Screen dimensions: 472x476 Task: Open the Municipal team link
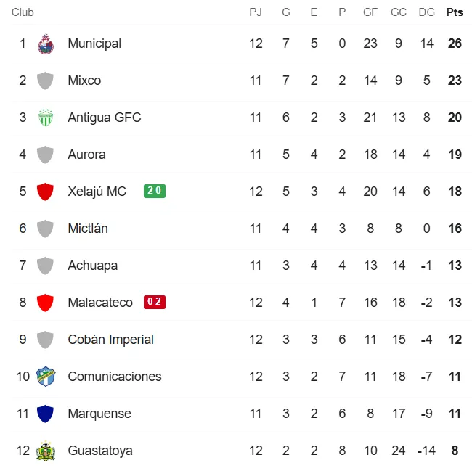click(94, 44)
